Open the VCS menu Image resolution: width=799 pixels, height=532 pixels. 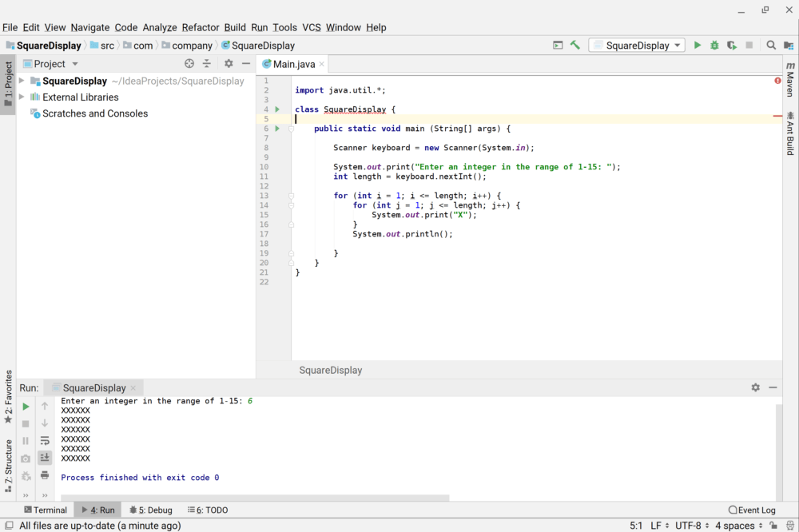coord(312,27)
